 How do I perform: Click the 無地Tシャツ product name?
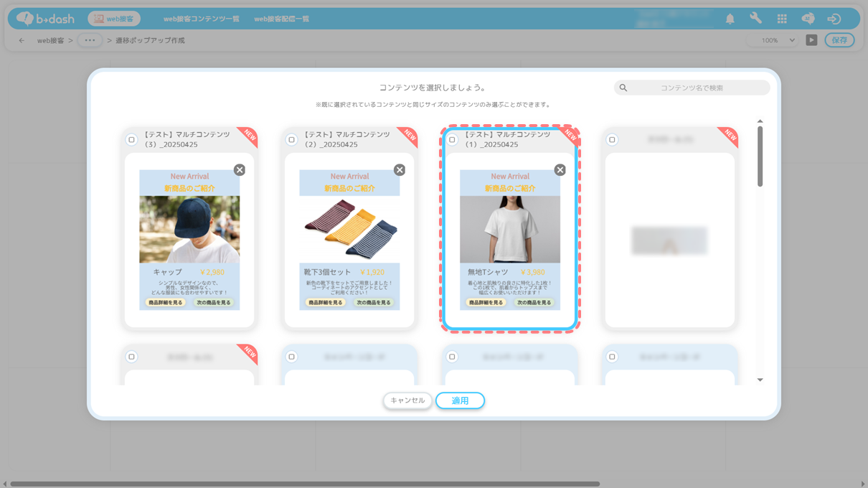(x=488, y=273)
